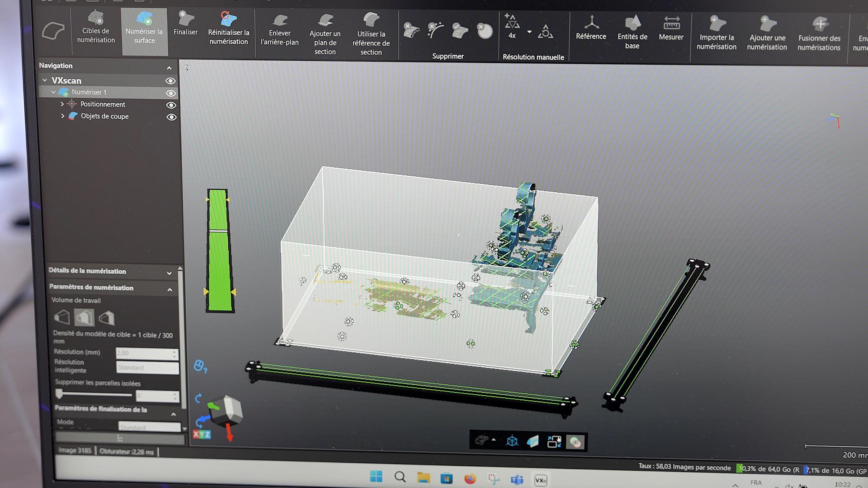The image size is (868, 488).
Task: Expand the Détails de la numérisation section
Action: coord(169,273)
